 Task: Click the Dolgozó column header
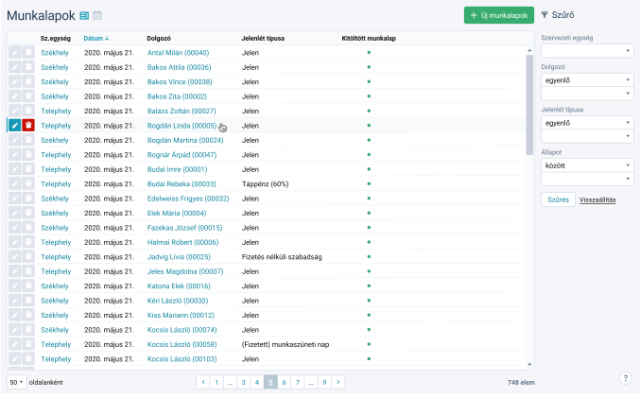point(159,38)
